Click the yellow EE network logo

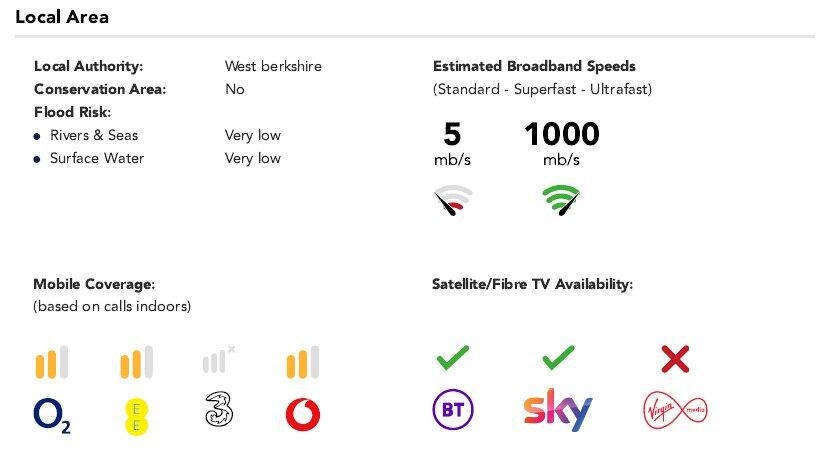pyautogui.click(x=135, y=414)
